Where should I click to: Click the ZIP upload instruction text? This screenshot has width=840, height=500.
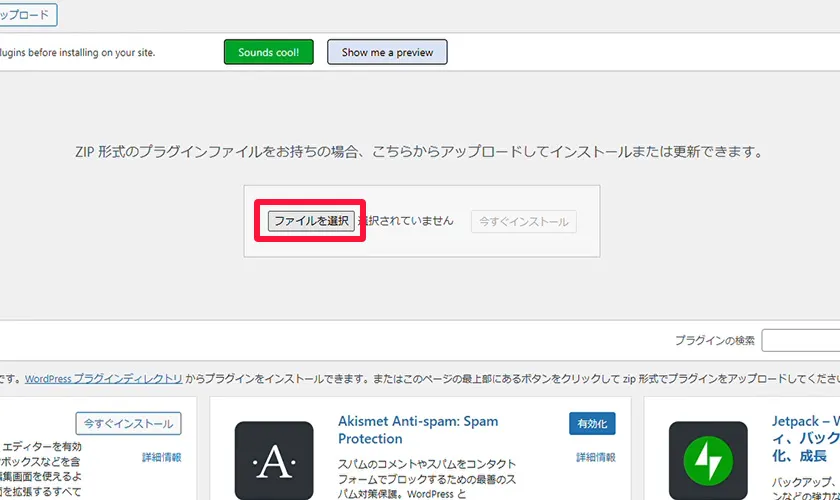point(420,153)
